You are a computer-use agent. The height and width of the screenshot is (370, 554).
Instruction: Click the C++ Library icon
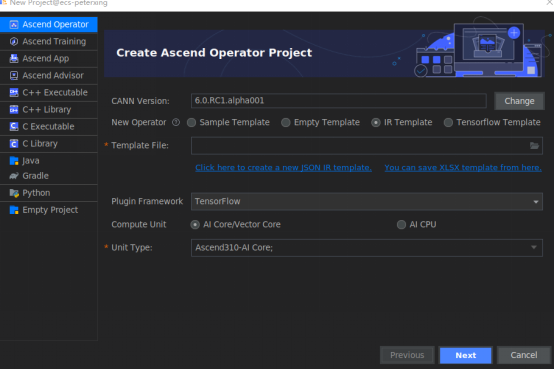point(14,110)
